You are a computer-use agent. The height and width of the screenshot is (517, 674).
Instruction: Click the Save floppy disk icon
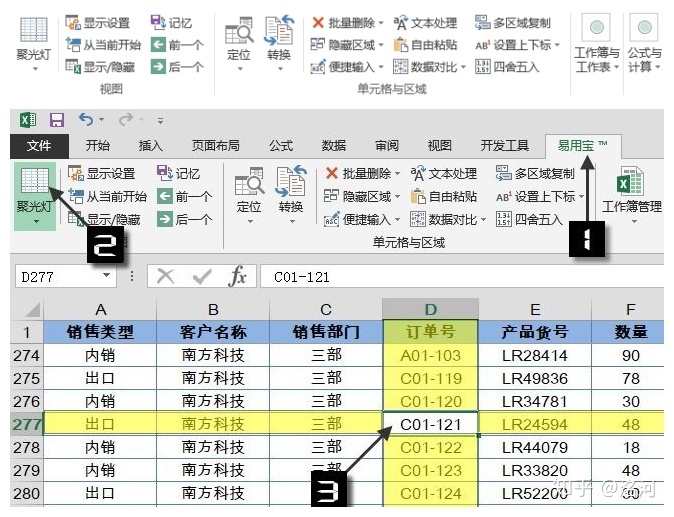[57, 120]
